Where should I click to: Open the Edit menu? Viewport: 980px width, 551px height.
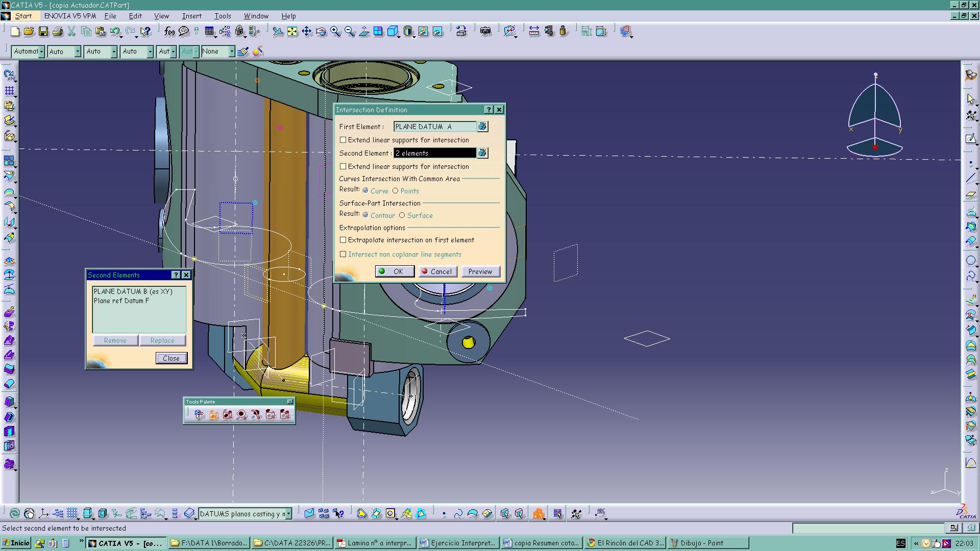pos(135,16)
